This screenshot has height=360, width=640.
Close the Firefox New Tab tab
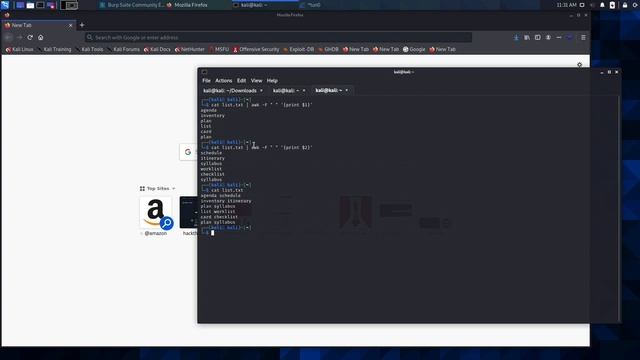click(x=70, y=25)
